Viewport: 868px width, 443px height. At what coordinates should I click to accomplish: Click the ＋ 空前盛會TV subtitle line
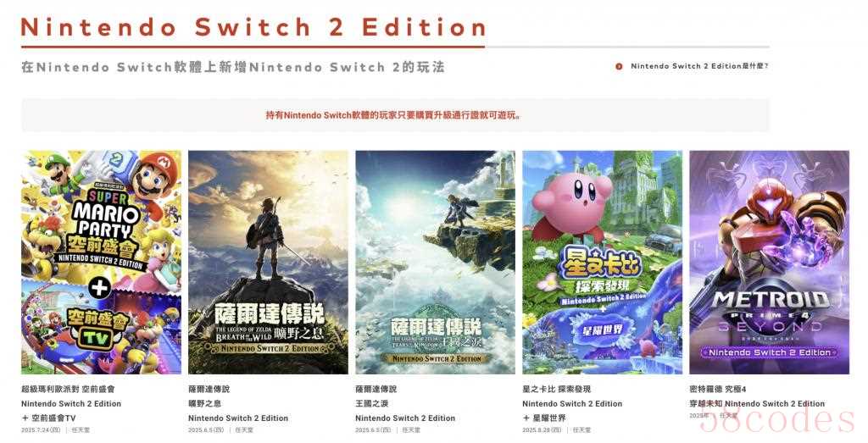coord(48,418)
